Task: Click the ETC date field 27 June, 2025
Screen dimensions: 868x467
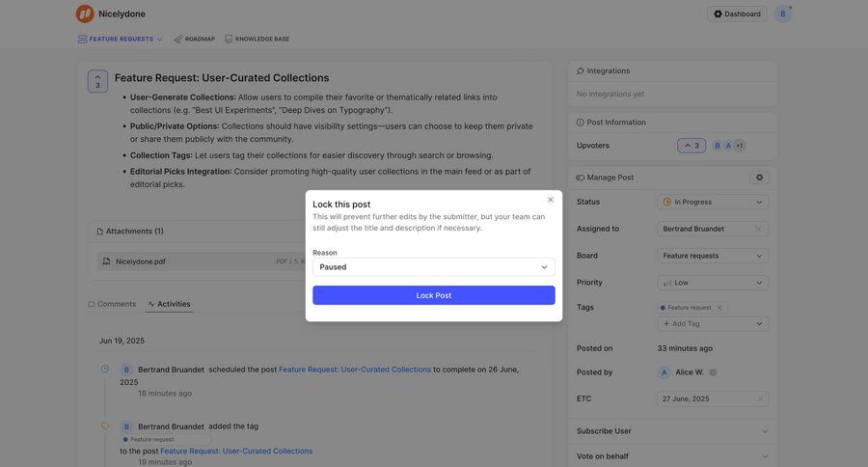Action: [x=713, y=398]
